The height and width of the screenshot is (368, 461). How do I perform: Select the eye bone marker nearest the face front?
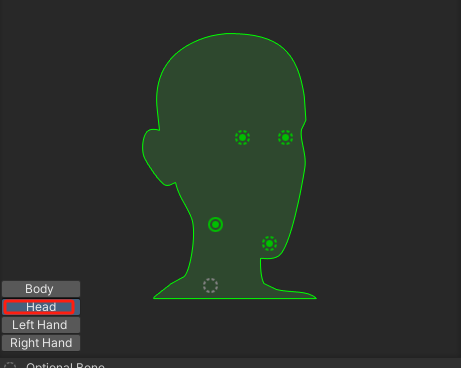click(x=285, y=137)
